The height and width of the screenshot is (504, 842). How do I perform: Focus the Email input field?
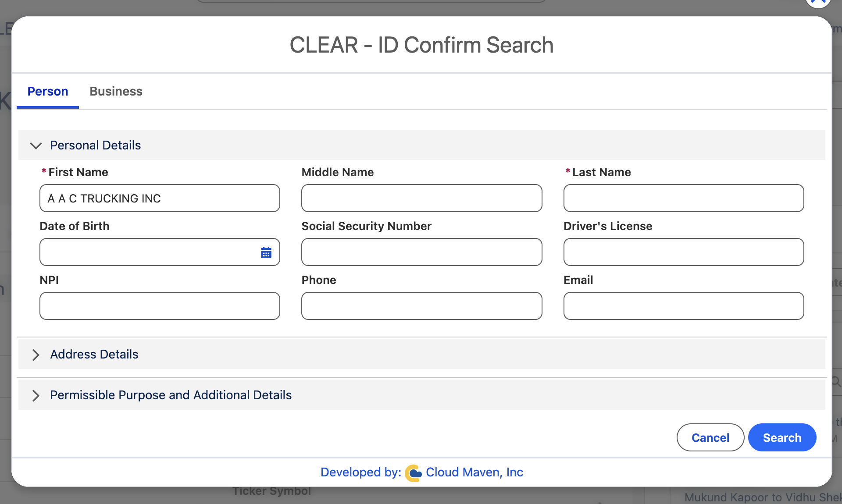point(684,306)
